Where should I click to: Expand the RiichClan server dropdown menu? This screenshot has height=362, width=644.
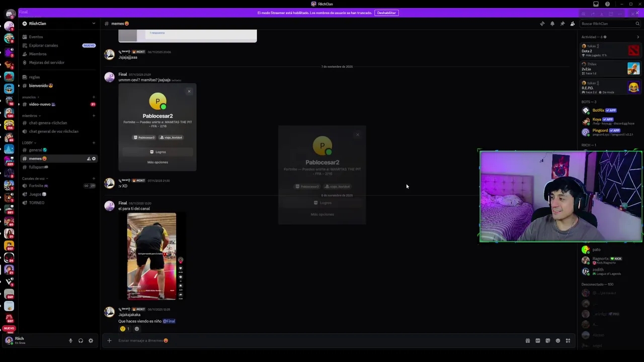point(93,24)
